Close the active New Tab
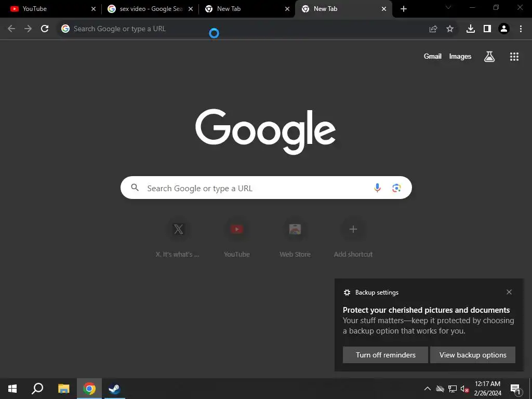 point(384,9)
